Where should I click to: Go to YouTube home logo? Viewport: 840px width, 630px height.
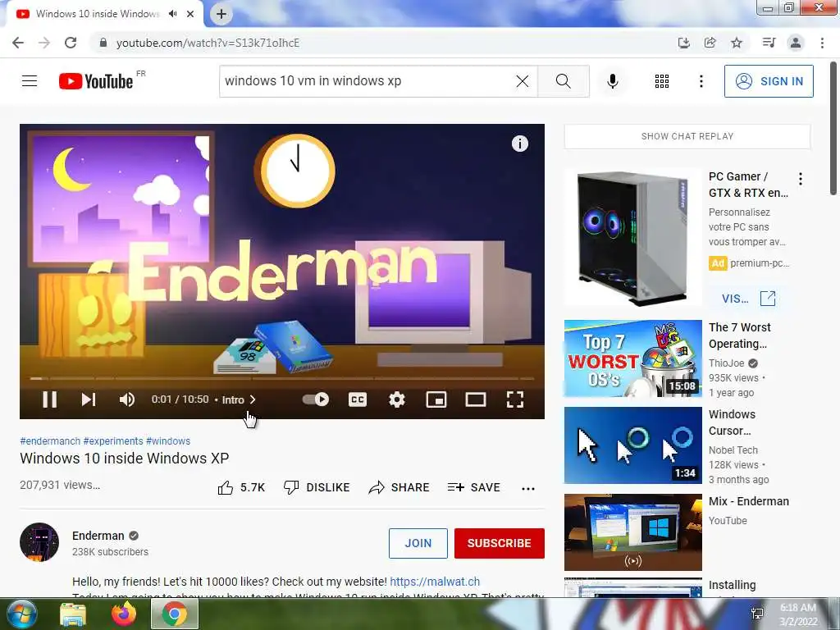(96, 81)
